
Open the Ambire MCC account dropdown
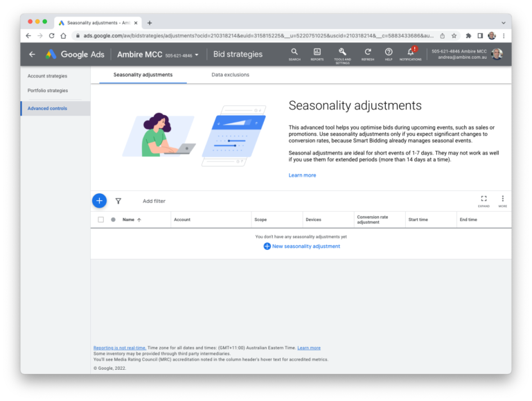click(158, 54)
